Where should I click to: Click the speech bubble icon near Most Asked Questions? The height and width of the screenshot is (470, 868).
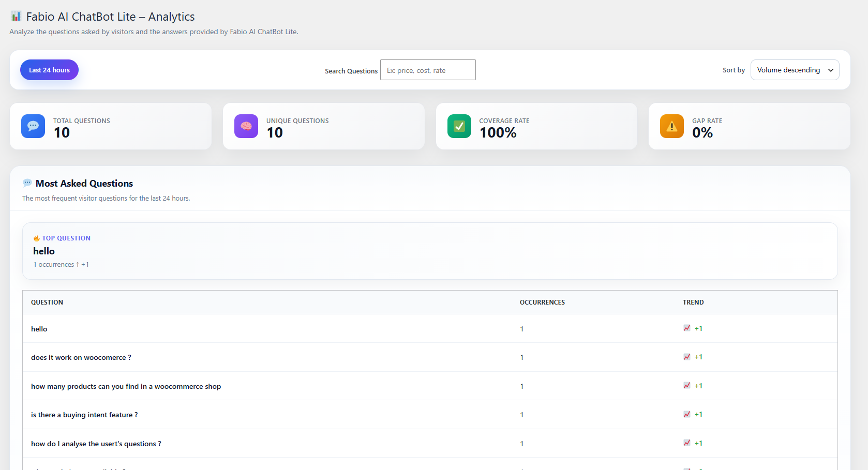tap(27, 183)
